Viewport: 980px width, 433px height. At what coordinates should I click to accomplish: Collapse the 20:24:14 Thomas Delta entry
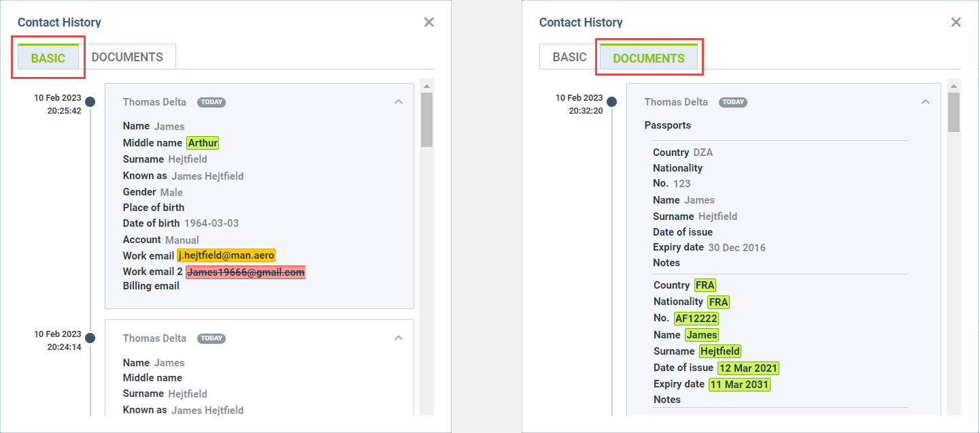click(x=399, y=338)
